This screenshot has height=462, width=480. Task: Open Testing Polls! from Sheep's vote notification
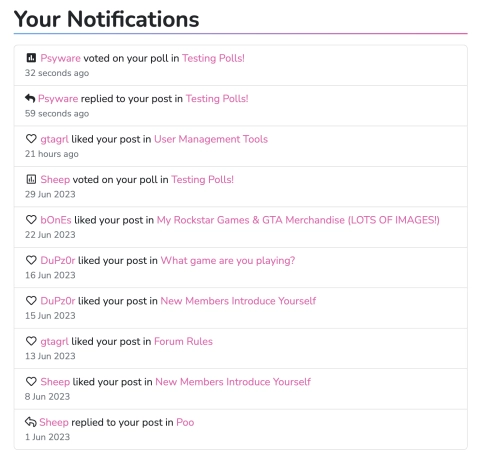(x=202, y=180)
